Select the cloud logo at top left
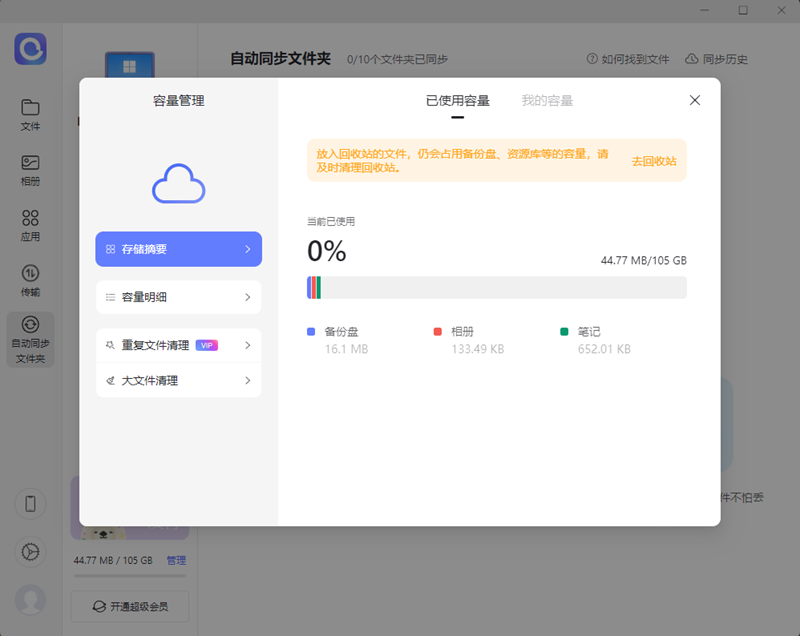The width and height of the screenshot is (800, 636). (x=29, y=50)
